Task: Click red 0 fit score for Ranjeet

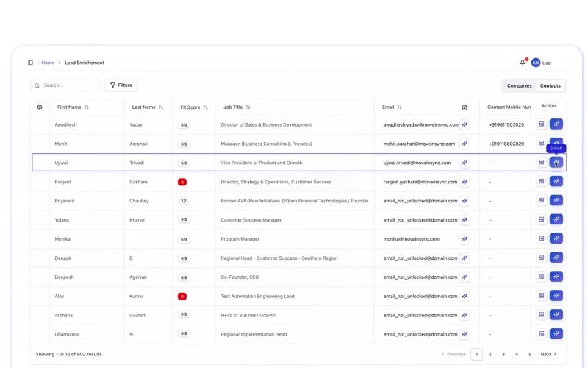Action: pos(182,182)
